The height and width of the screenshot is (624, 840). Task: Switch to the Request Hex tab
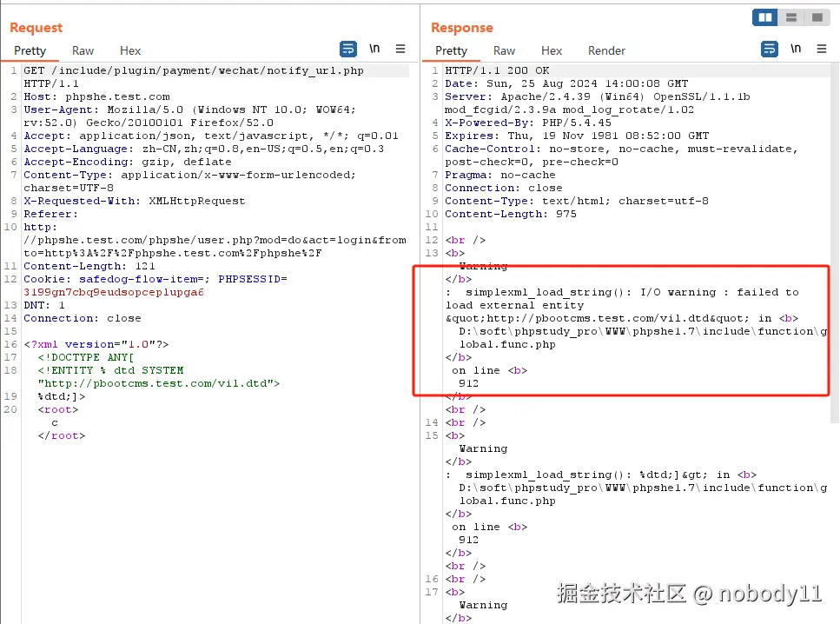(130, 51)
